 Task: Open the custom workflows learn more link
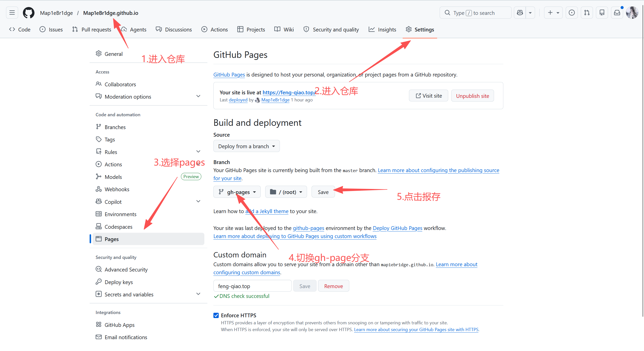295,236
